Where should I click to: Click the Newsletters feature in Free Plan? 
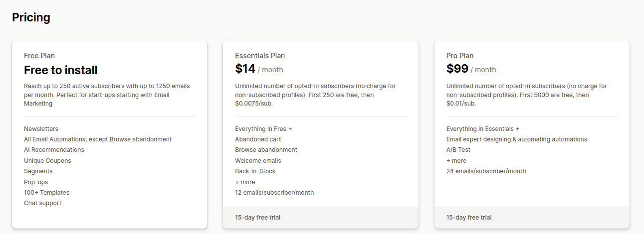[x=41, y=129]
